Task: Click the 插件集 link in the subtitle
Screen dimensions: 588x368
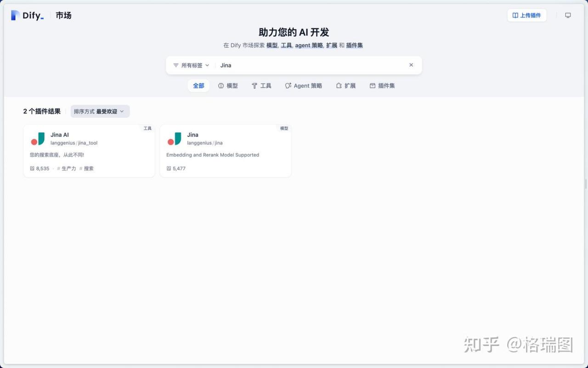Action: coord(355,46)
